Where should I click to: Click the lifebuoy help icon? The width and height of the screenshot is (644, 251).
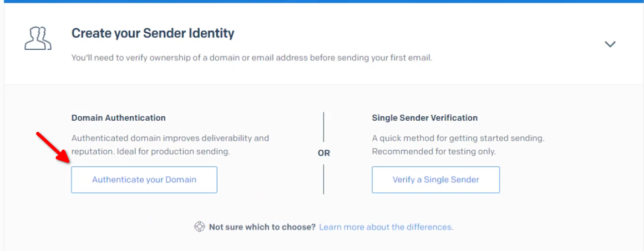pyautogui.click(x=199, y=227)
